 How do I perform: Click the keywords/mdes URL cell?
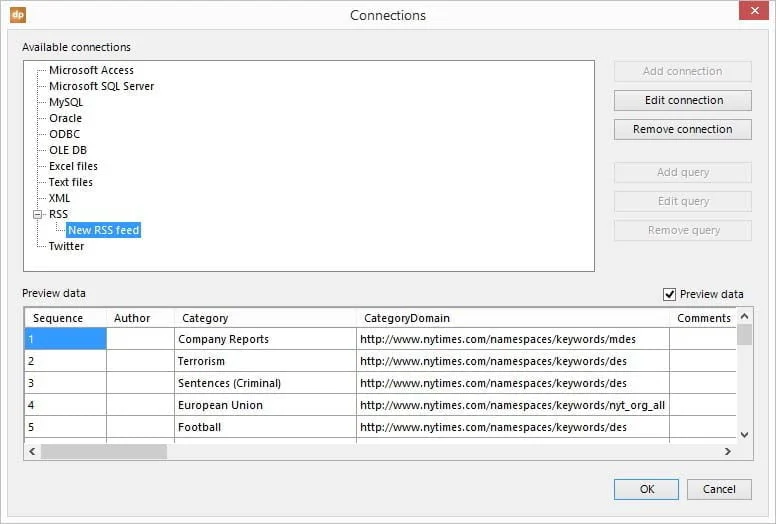513,339
